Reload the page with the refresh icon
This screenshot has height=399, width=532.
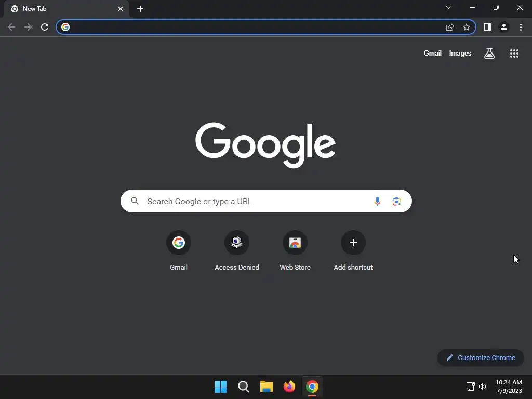click(45, 27)
